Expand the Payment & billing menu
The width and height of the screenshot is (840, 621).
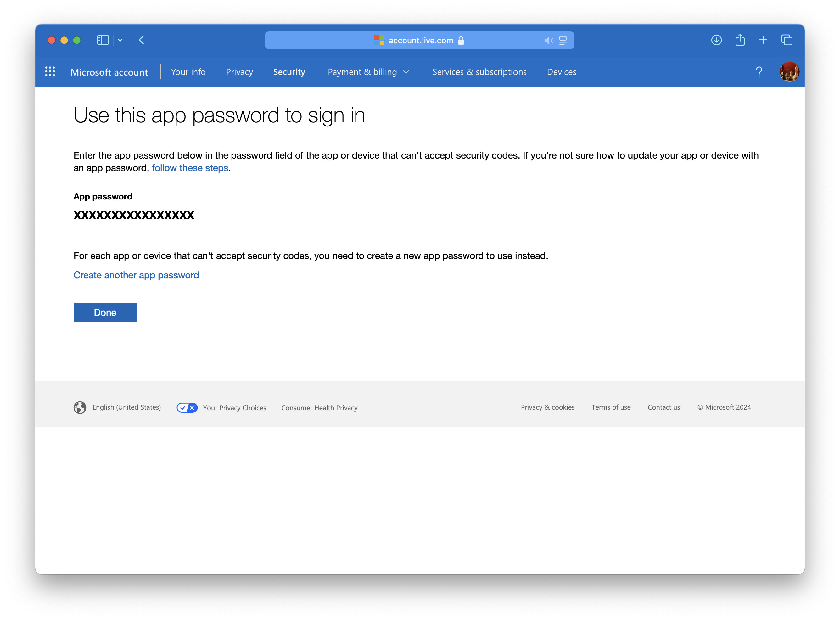369,71
